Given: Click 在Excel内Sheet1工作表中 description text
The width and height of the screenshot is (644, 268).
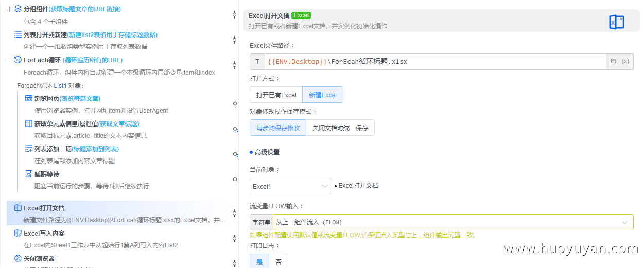Looking at the screenshot, I should 101,245.
